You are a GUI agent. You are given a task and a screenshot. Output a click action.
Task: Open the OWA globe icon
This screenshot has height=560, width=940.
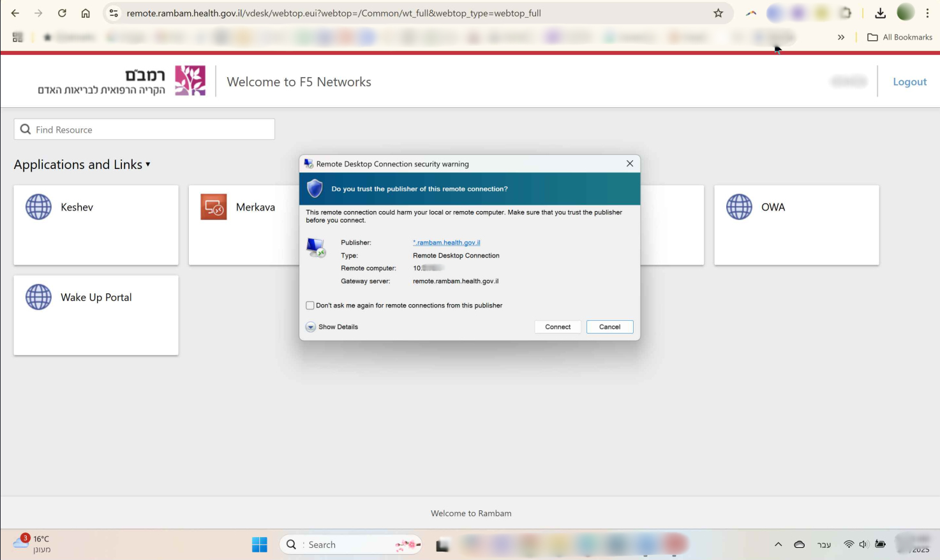[739, 207]
